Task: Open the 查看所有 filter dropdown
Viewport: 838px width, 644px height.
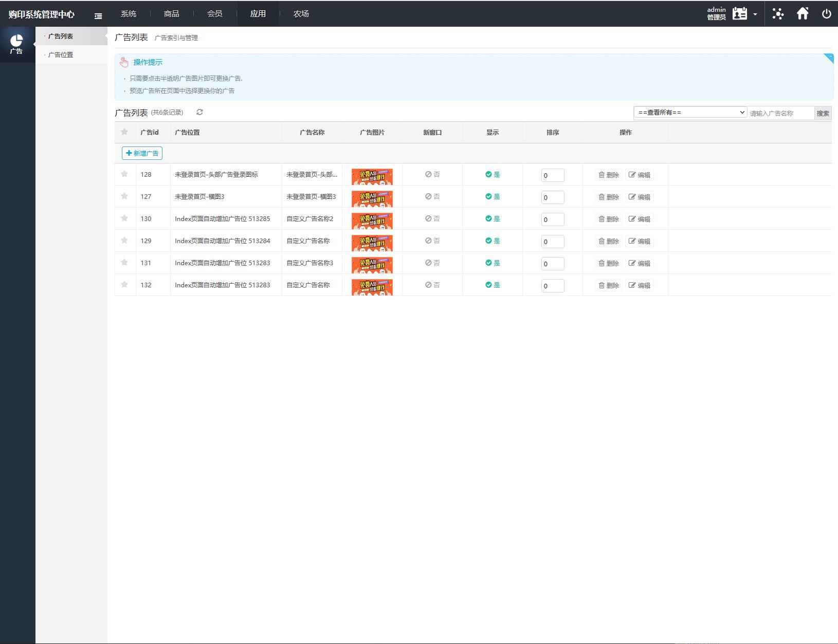Action: coord(690,113)
